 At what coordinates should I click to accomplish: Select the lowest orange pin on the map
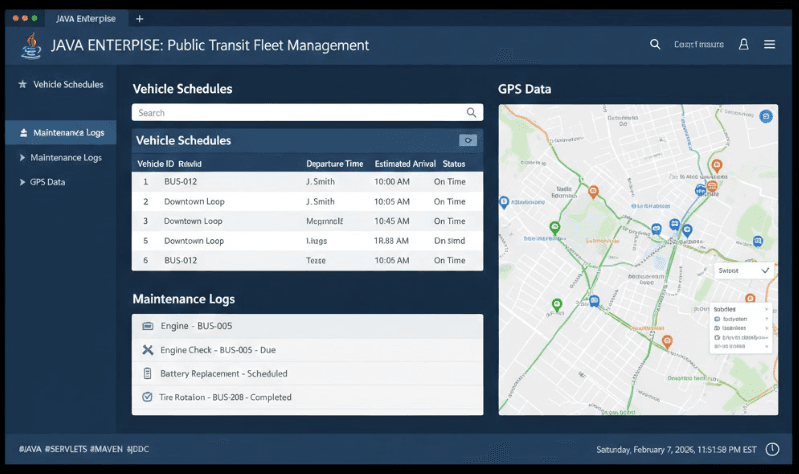click(x=667, y=341)
